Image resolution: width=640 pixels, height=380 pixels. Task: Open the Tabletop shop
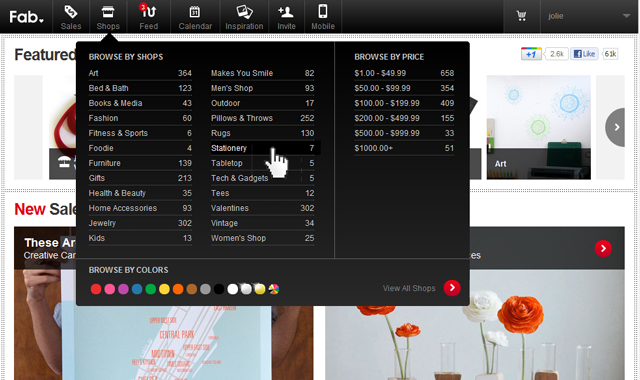pos(262,163)
